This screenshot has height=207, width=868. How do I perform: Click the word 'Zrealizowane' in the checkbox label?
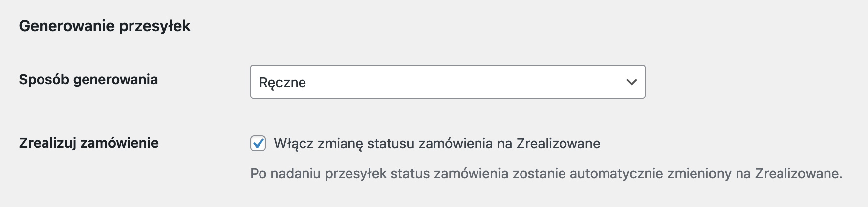click(x=558, y=144)
